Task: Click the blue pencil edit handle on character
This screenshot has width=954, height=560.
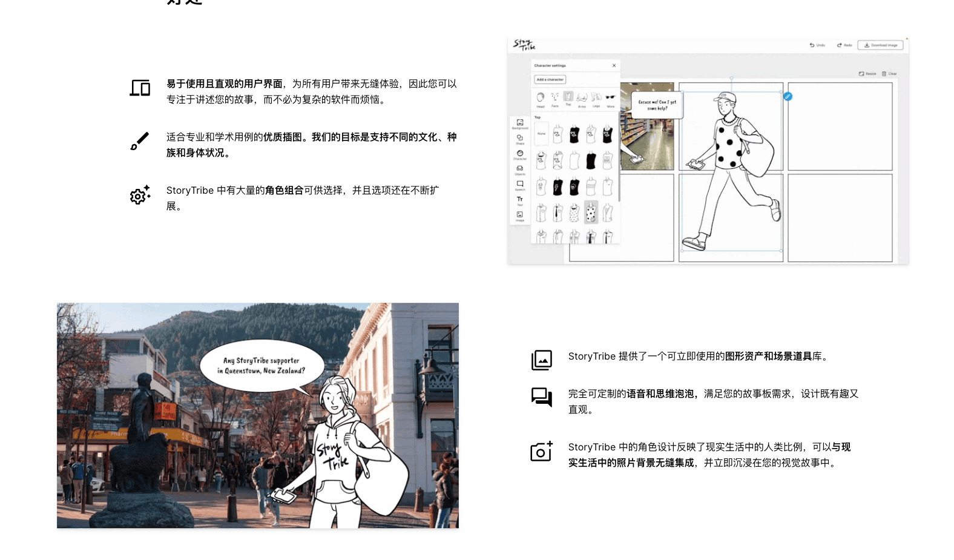Action: pos(788,96)
